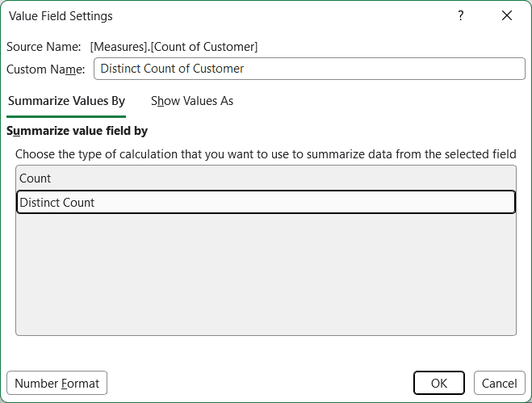
Task: Open the Show Values As tab
Action: [192, 101]
